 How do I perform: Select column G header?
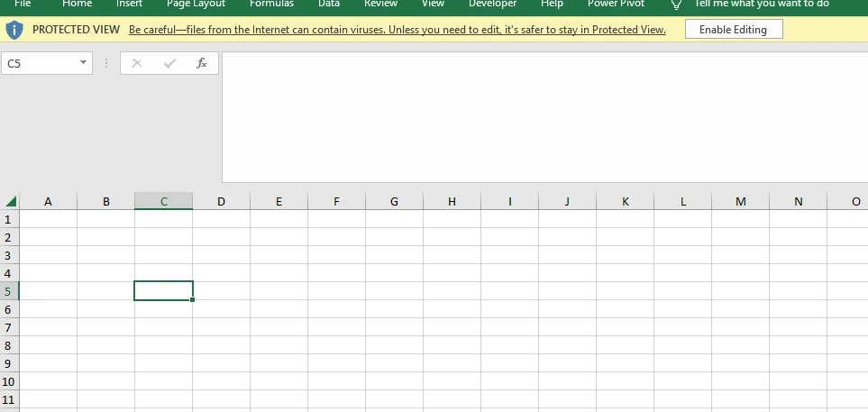[394, 202]
